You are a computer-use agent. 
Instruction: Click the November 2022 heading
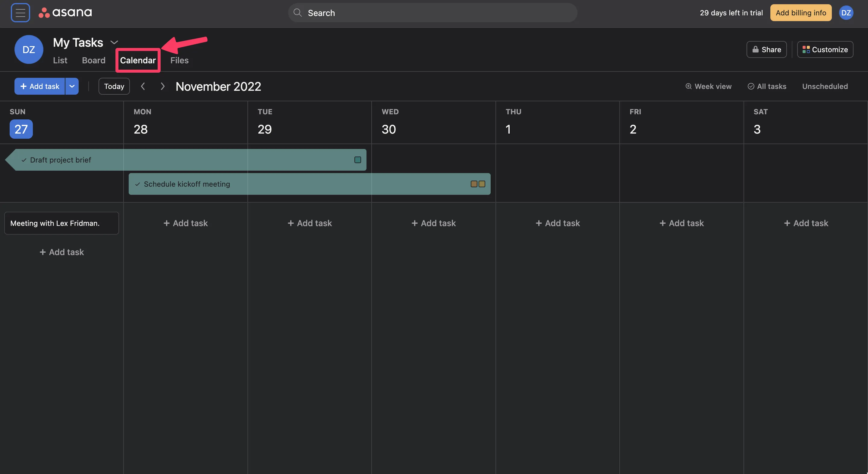click(218, 87)
